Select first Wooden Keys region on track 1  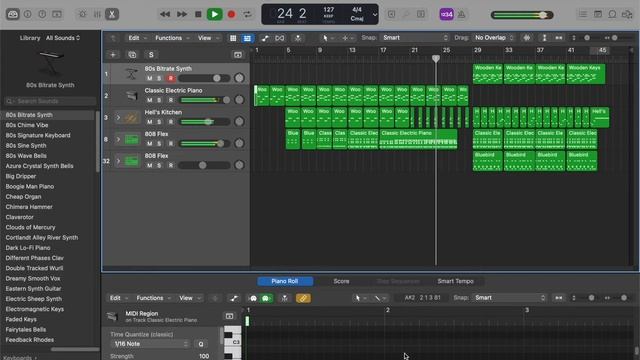[487, 74]
